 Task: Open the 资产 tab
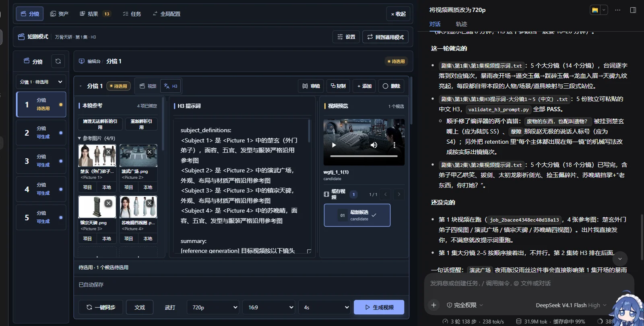pos(59,14)
